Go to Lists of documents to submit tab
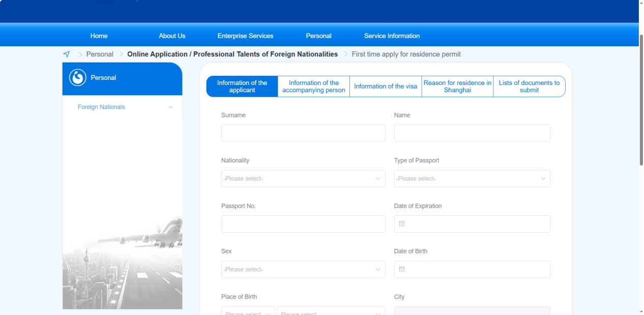This screenshot has height=315, width=644. pos(529,87)
